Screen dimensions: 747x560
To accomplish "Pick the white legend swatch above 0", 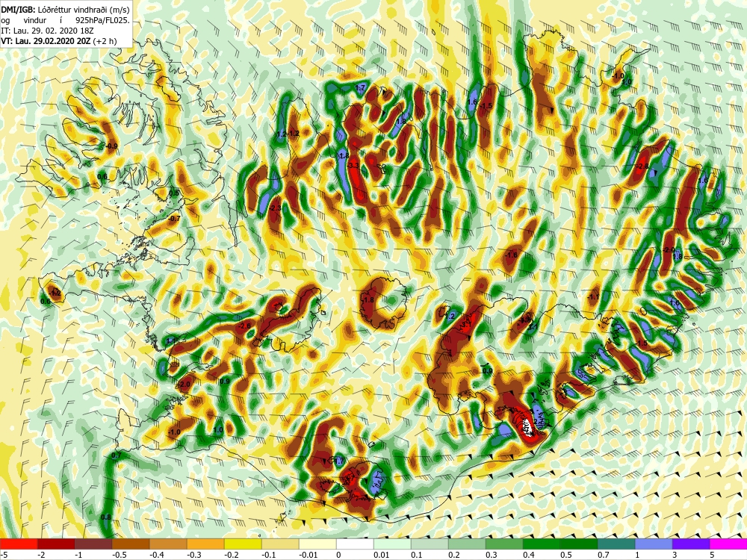I will pos(355,544).
